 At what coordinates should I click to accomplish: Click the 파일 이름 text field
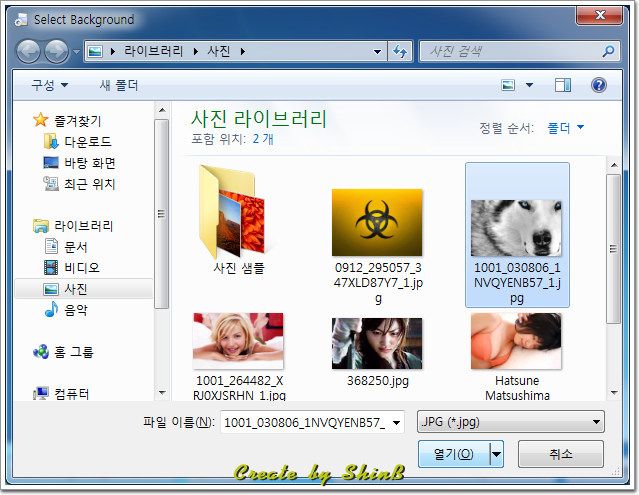(x=305, y=422)
